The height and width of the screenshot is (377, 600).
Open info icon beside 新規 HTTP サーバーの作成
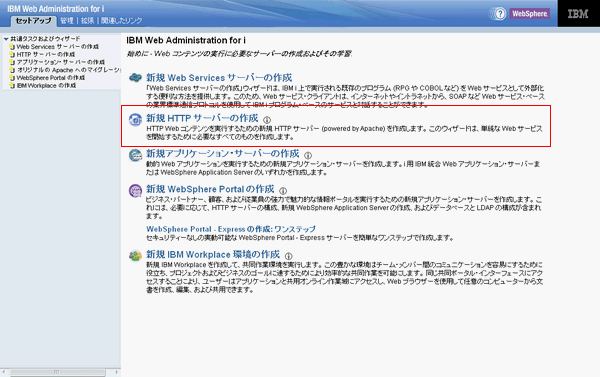[x=267, y=120]
